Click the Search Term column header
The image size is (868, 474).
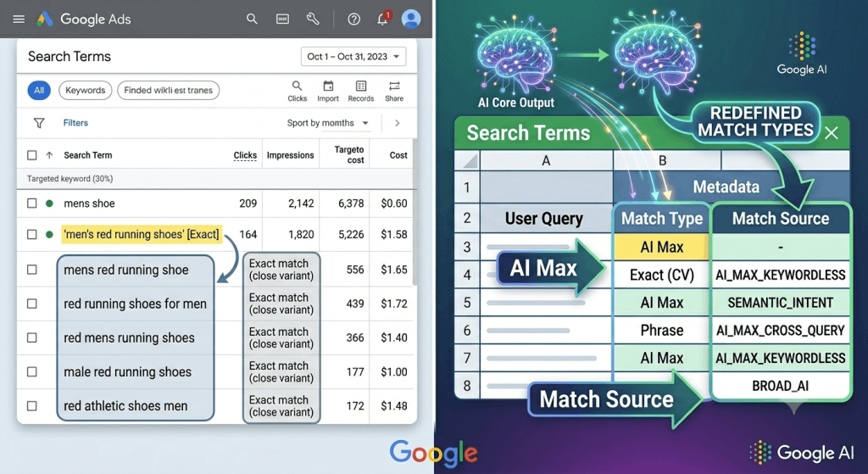[87, 155]
